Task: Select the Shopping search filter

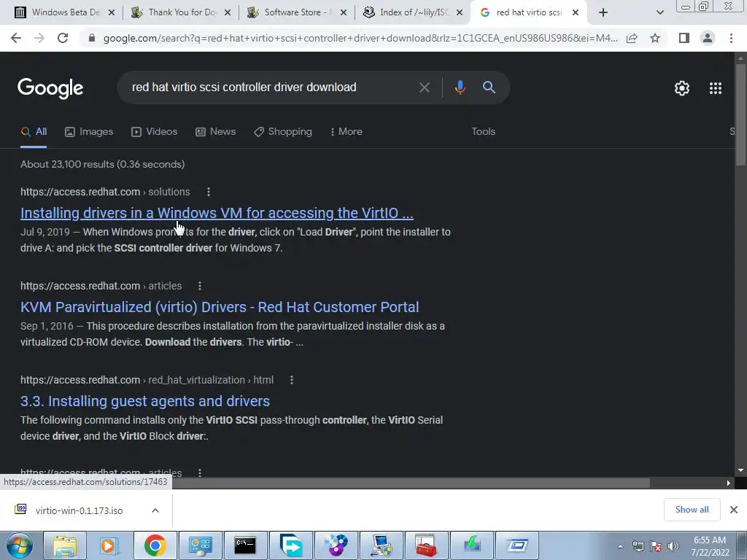Action: point(283,132)
